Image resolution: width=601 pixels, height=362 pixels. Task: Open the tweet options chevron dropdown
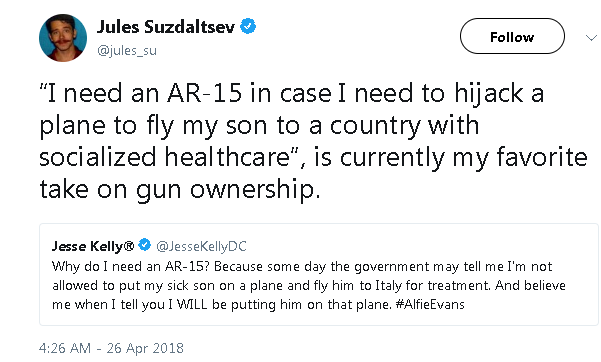(591, 38)
